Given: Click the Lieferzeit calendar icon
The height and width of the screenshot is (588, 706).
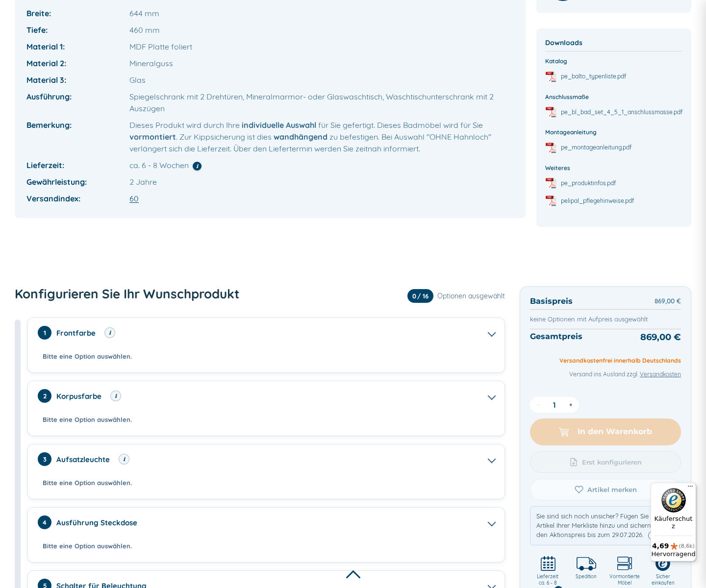Looking at the screenshot, I should pyautogui.click(x=548, y=563).
